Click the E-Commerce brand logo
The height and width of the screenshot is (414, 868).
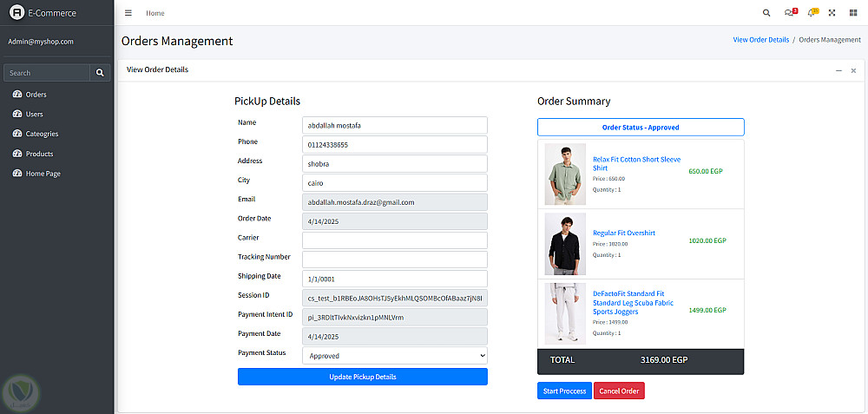click(16, 13)
